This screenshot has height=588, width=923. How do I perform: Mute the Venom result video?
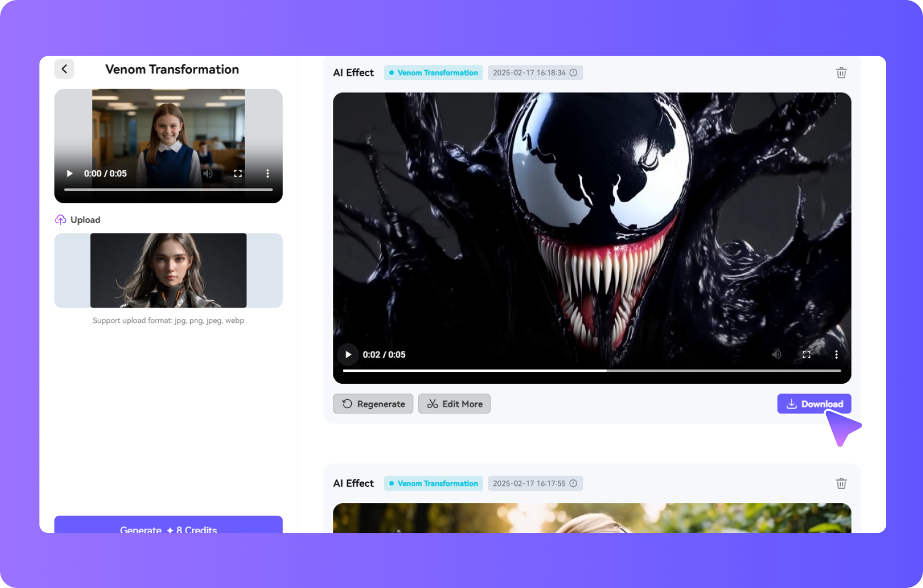[x=777, y=355]
